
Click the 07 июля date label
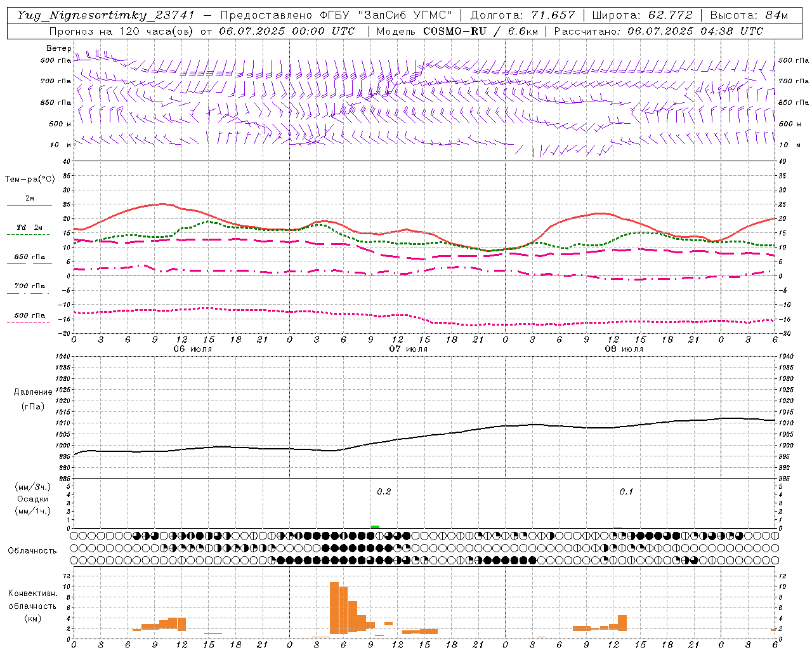pos(409,349)
